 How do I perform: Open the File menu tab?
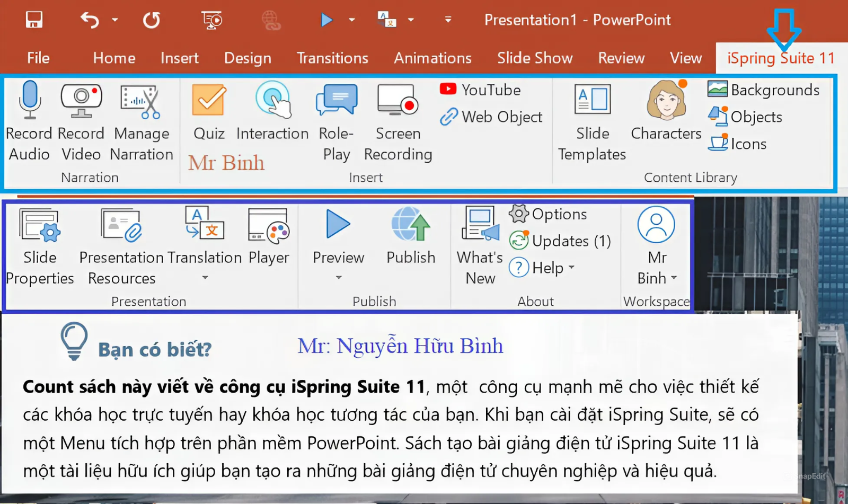[38, 58]
